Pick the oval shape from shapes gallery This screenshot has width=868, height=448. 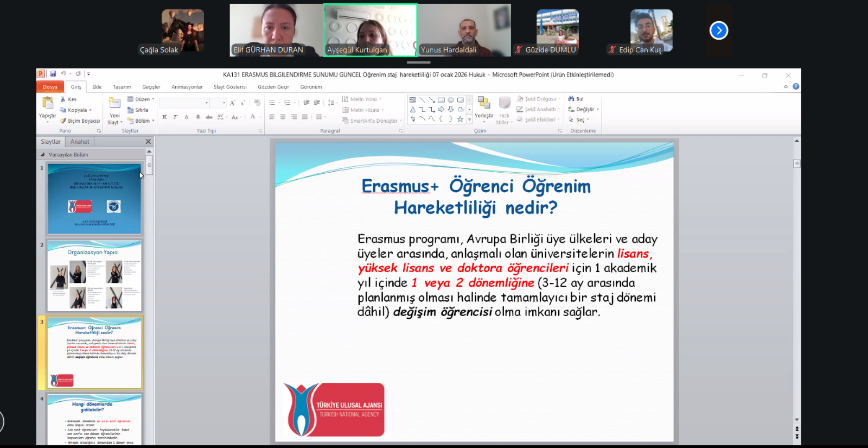tap(450, 100)
